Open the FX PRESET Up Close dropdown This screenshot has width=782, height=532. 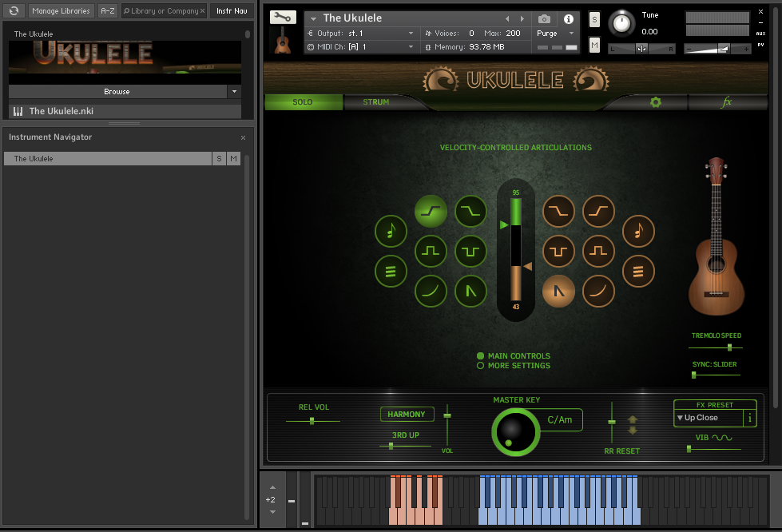click(x=709, y=418)
